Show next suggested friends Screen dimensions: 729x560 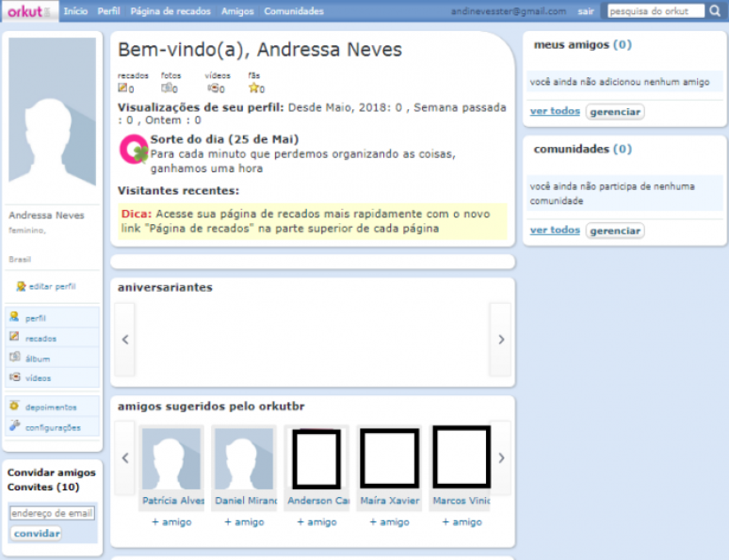[501, 458]
